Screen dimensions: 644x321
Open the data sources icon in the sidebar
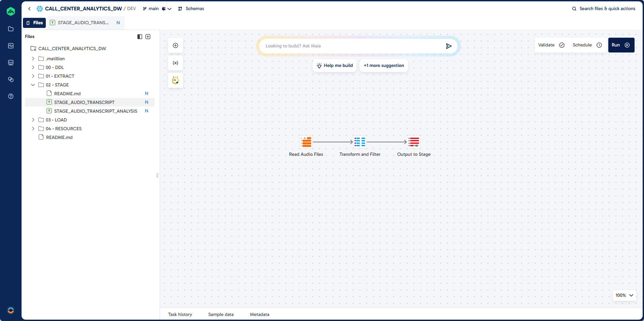11,63
